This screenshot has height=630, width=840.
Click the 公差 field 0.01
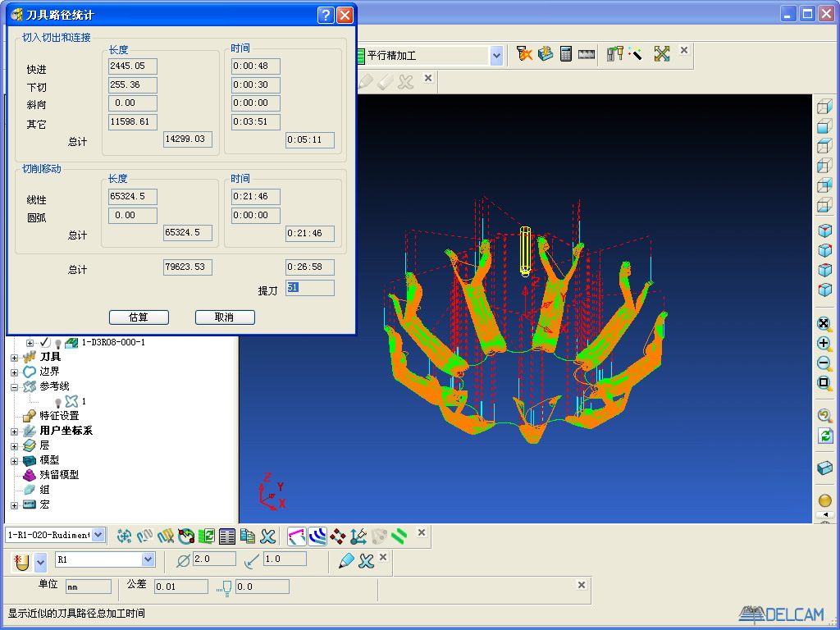(x=181, y=587)
